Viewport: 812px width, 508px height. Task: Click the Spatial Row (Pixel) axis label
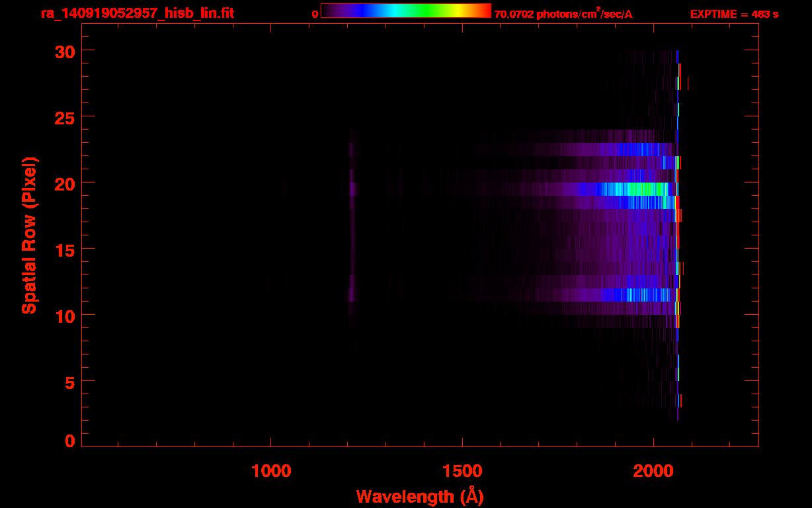coord(29,235)
